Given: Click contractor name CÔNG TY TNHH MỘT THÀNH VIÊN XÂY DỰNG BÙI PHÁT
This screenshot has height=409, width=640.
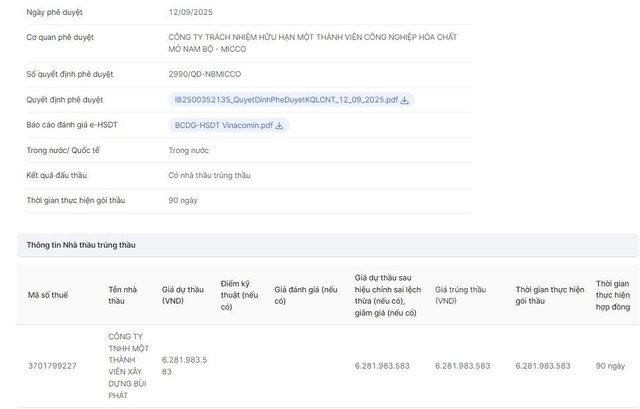Looking at the screenshot, I should pos(127,366).
